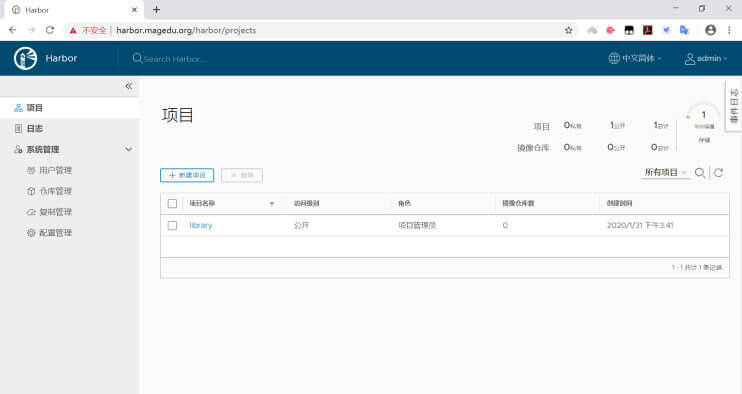Click the pagination record count text
Viewport: 742px width, 394px height.
pos(697,268)
